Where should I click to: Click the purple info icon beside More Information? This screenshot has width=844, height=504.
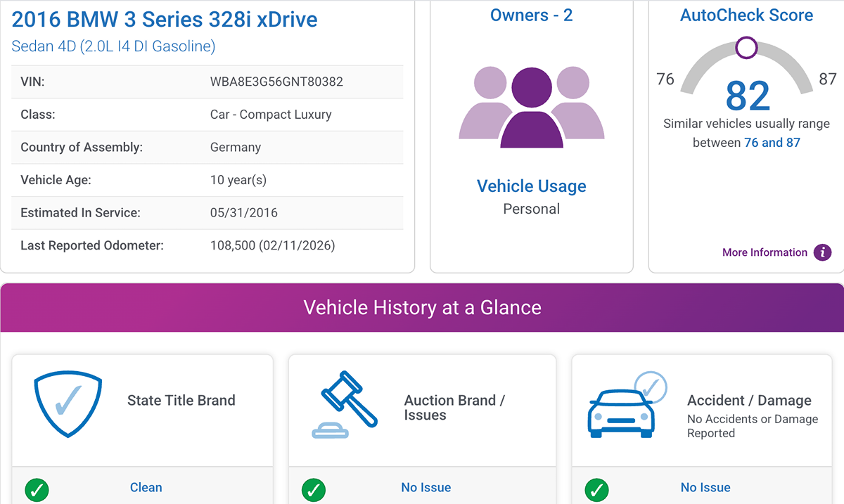point(822,252)
